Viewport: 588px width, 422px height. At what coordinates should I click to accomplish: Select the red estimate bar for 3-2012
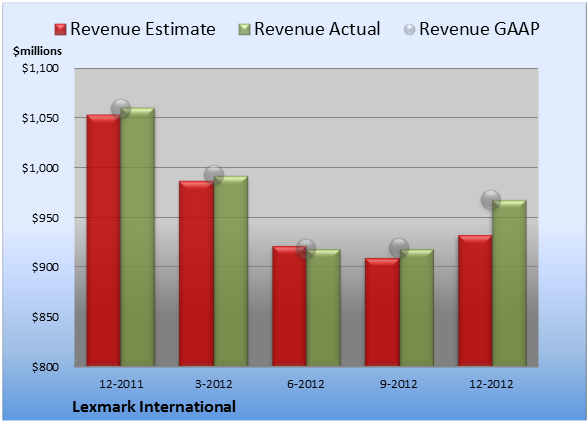click(x=196, y=273)
